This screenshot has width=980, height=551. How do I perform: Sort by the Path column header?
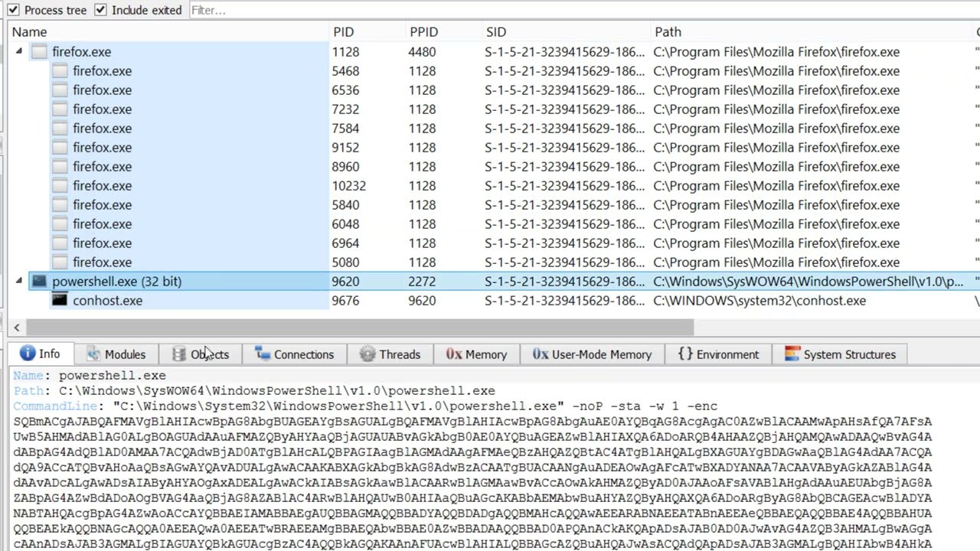(x=668, y=32)
